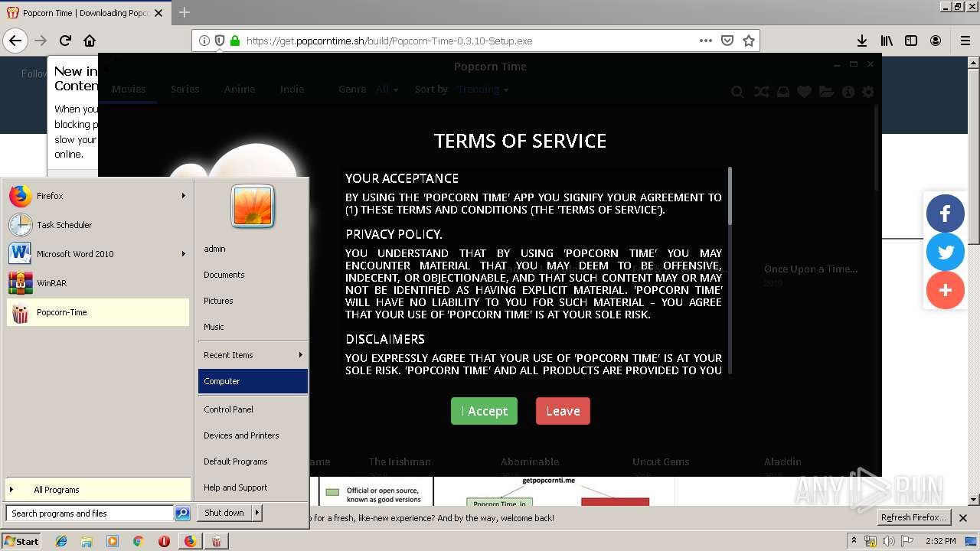Open Firefox account icon
The image size is (980, 551).
coord(936,41)
